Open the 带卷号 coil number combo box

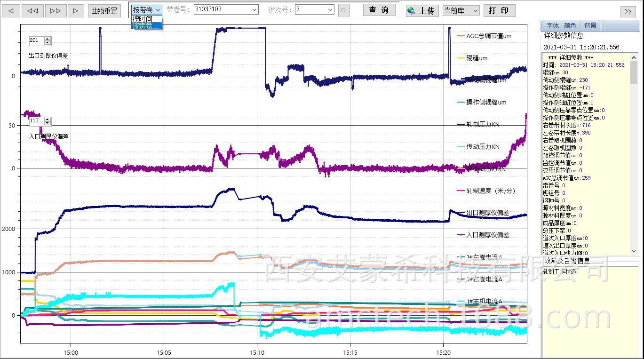click(x=254, y=10)
